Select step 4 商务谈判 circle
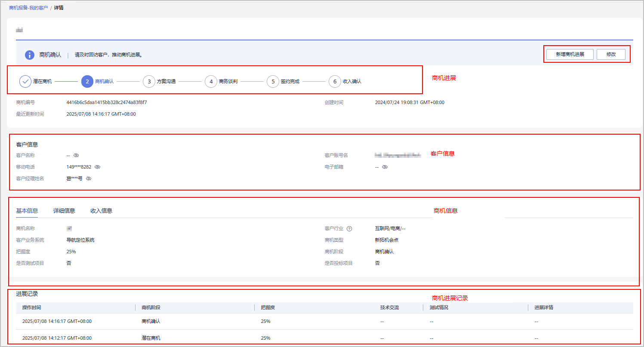 pyautogui.click(x=211, y=81)
